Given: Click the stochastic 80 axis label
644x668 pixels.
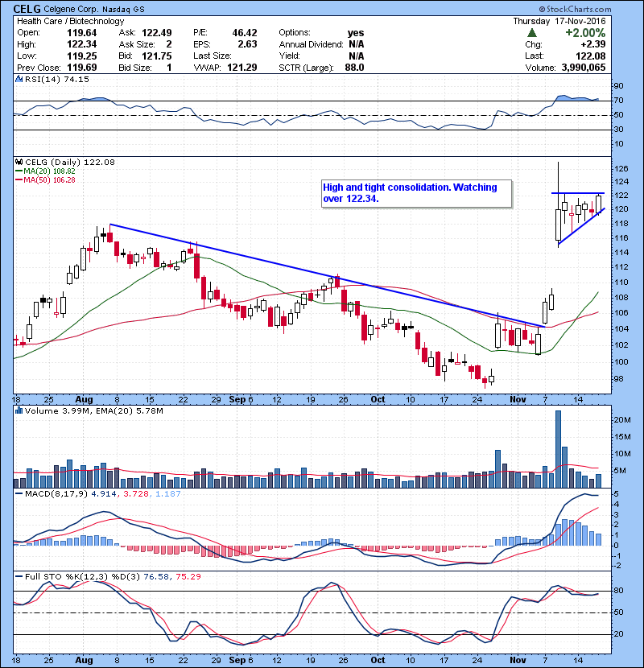Looking at the screenshot, I should coord(619,591).
